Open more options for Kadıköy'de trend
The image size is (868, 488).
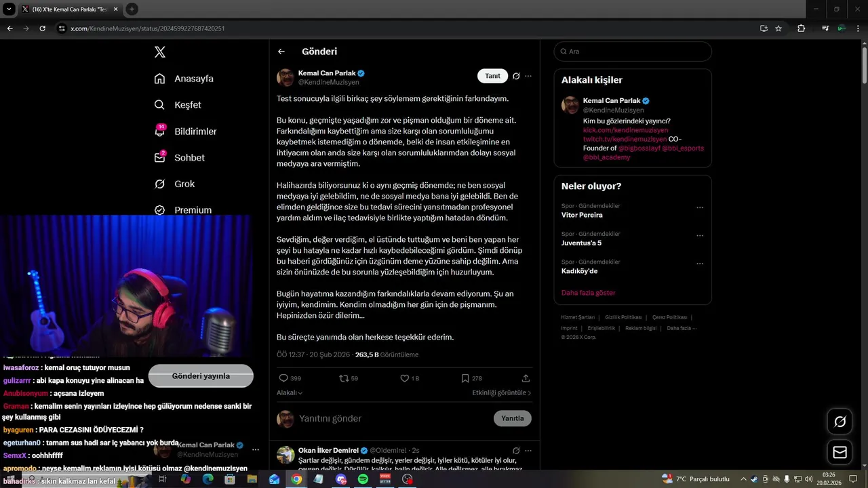coord(700,264)
